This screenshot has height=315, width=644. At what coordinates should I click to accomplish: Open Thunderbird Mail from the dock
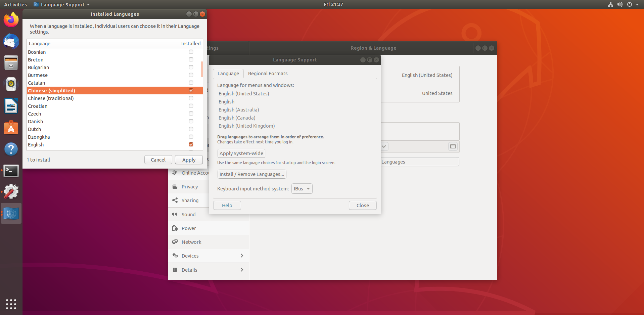click(x=11, y=42)
